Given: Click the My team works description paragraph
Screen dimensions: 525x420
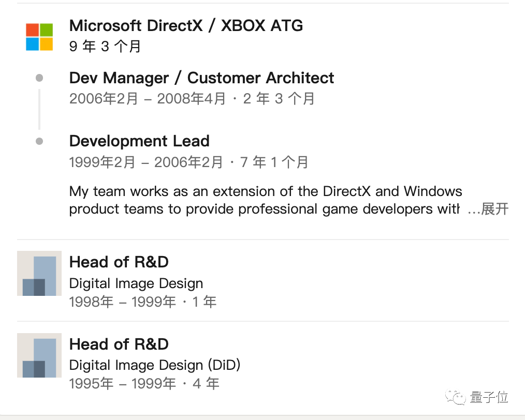Looking at the screenshot, I should [x=265, y=200].
